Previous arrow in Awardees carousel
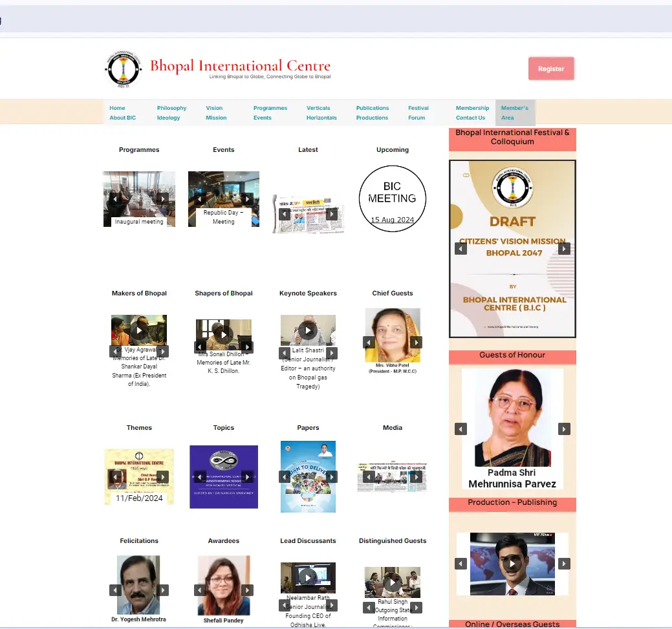 (200, 590)
